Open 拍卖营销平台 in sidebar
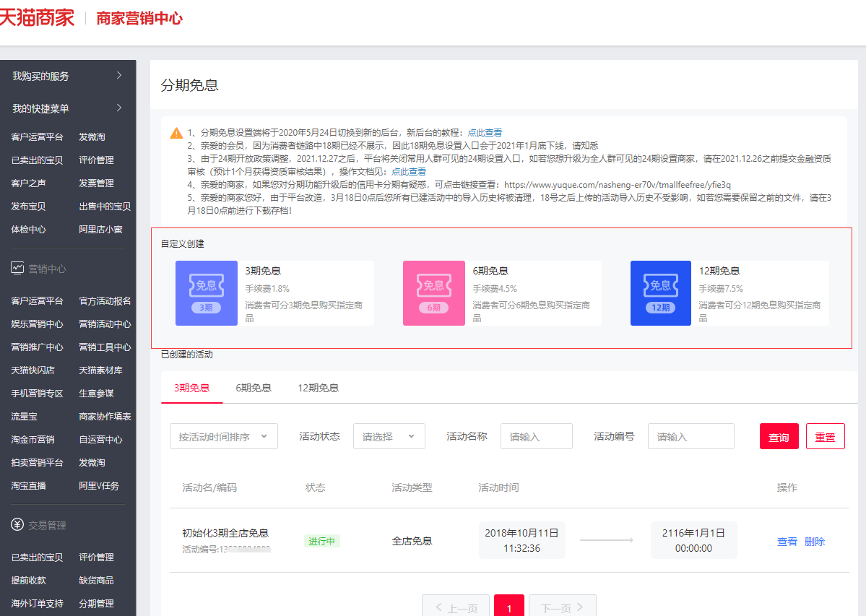Viewport: 866px width, 616px height. coord(37,463)
